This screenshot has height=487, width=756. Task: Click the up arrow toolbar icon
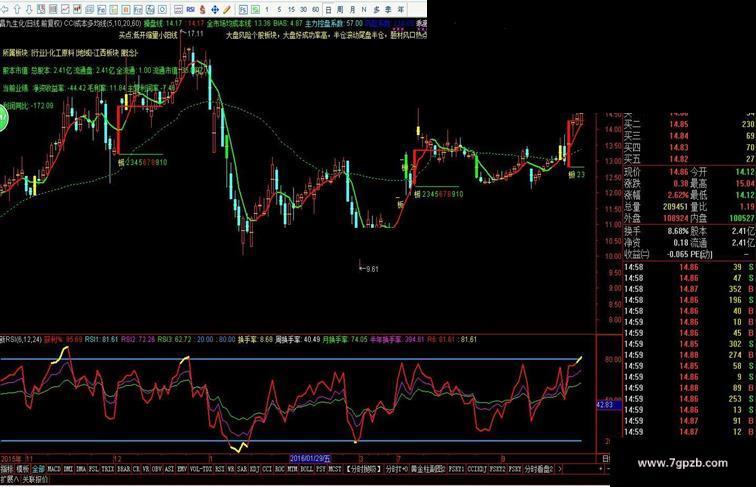[17, 10]
